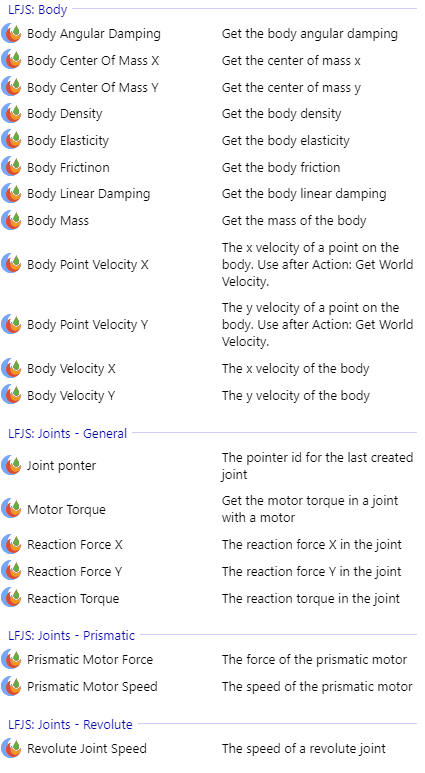The height and width of the screenshot is (773, 425).
Task: Select the LFJS: Body section header
Action: pos(37,9)
